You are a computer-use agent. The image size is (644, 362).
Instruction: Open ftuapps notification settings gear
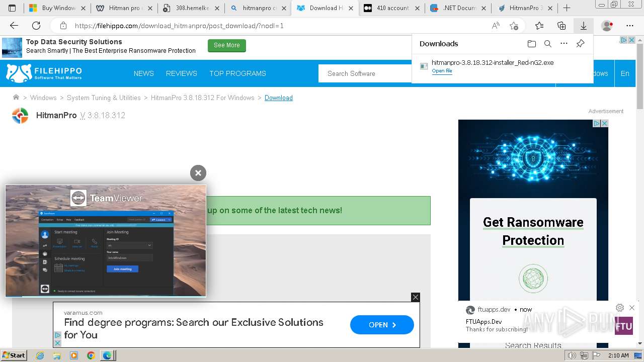pos(620,308)
